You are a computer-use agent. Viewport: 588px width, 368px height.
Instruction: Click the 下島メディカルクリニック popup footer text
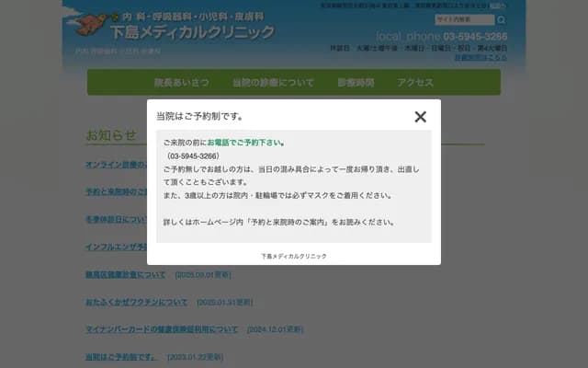tap(294, 256)
